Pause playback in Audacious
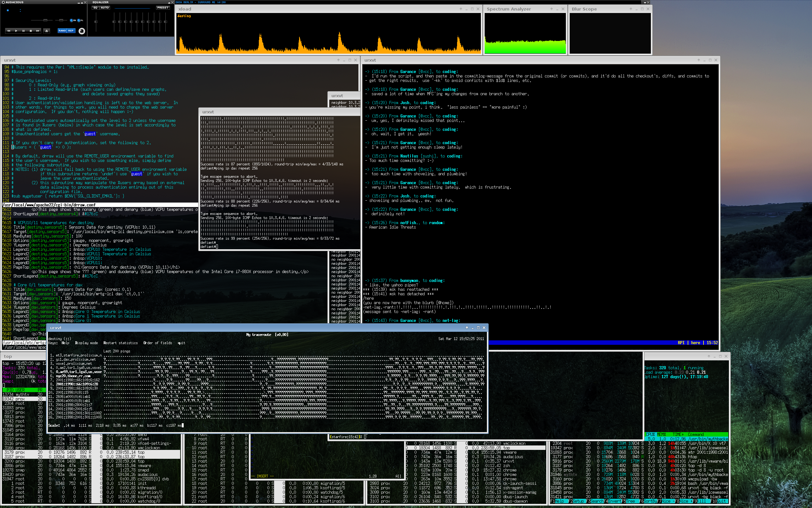 (x=23, y=30)
